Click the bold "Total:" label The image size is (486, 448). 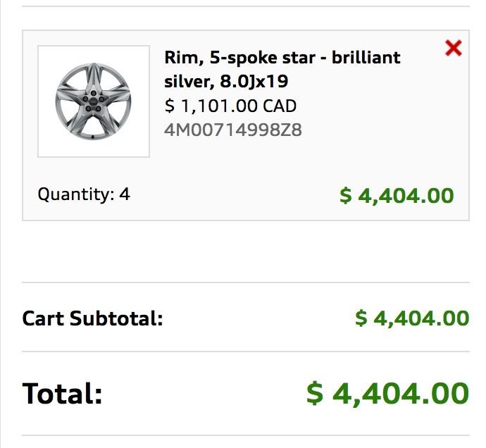63,392
